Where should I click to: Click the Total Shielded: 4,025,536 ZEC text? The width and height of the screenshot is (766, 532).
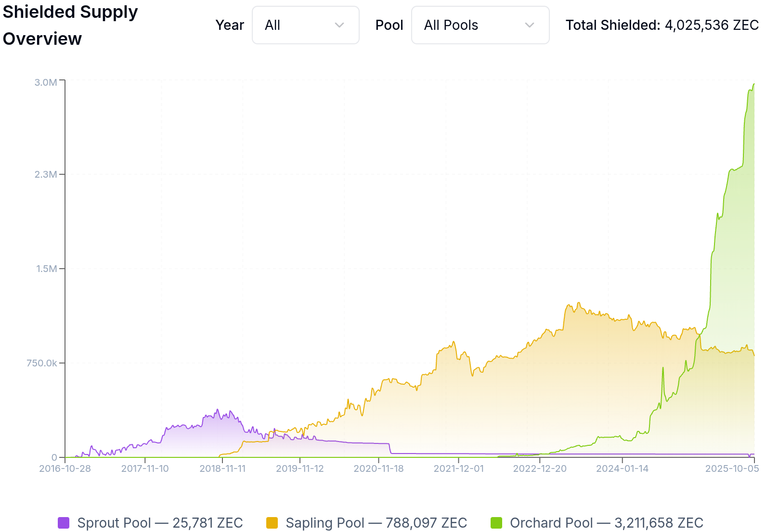tap(662, 25)
